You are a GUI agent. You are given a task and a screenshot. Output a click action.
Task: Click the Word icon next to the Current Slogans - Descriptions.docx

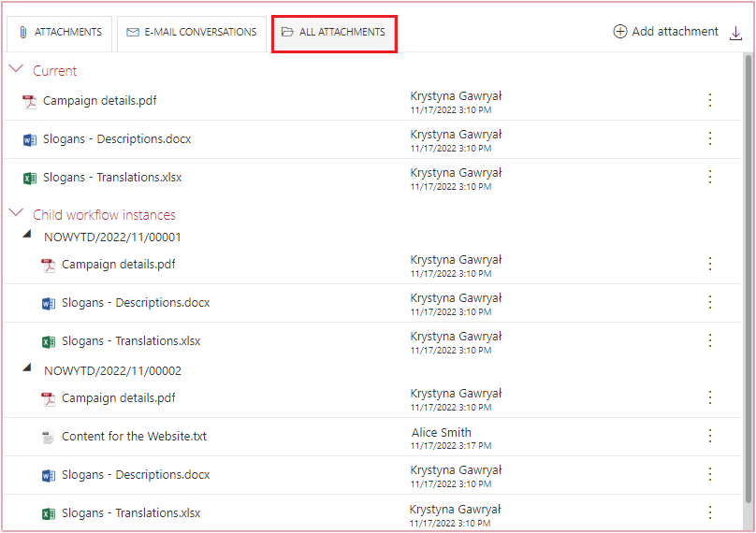tap(30, 139)
